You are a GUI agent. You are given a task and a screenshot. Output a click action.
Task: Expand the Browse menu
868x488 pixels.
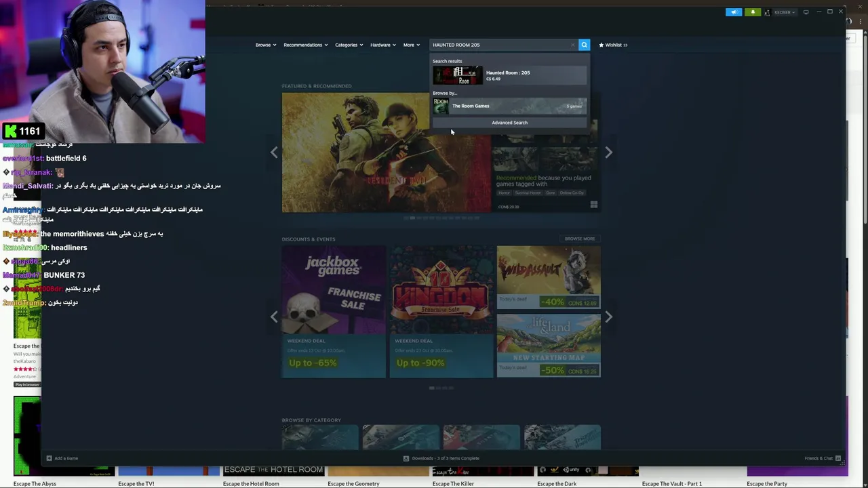266,45
